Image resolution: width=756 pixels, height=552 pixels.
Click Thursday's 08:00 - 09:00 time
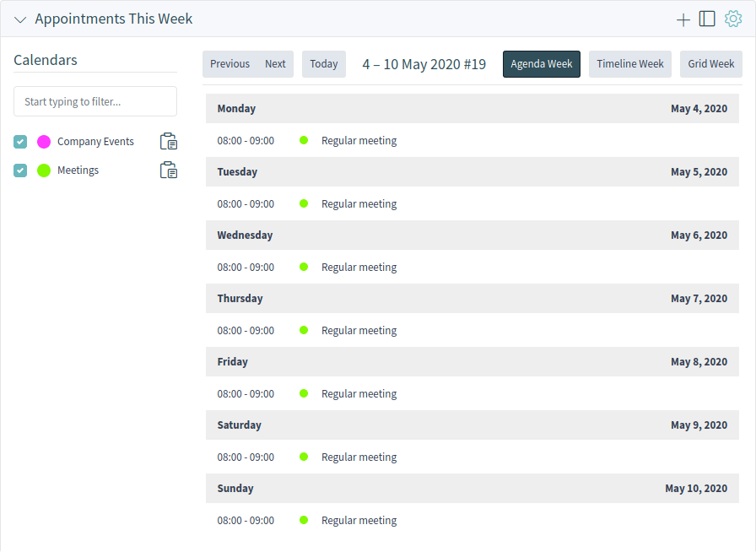point(246,331)
